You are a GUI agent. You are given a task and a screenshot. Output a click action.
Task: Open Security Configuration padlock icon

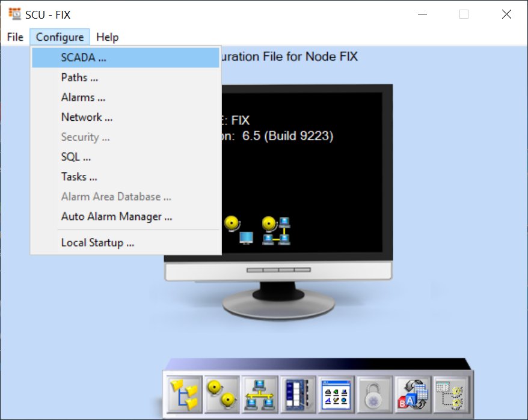[x=374, y=394]
